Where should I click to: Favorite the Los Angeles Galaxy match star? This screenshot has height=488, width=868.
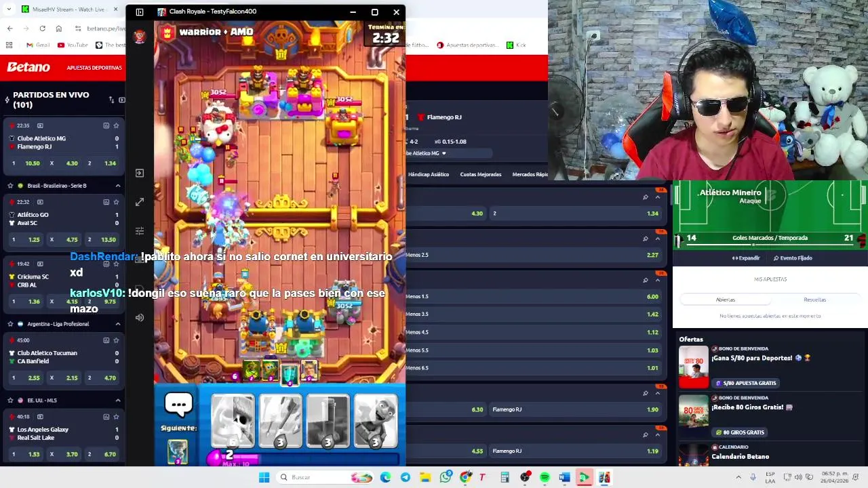click(116, 417)
